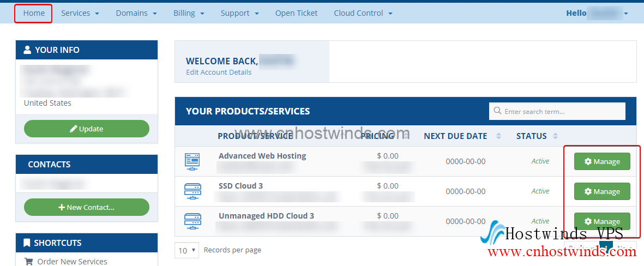Open the Open Ticket page
Screen dimensions: 644x266
point(296,13)
